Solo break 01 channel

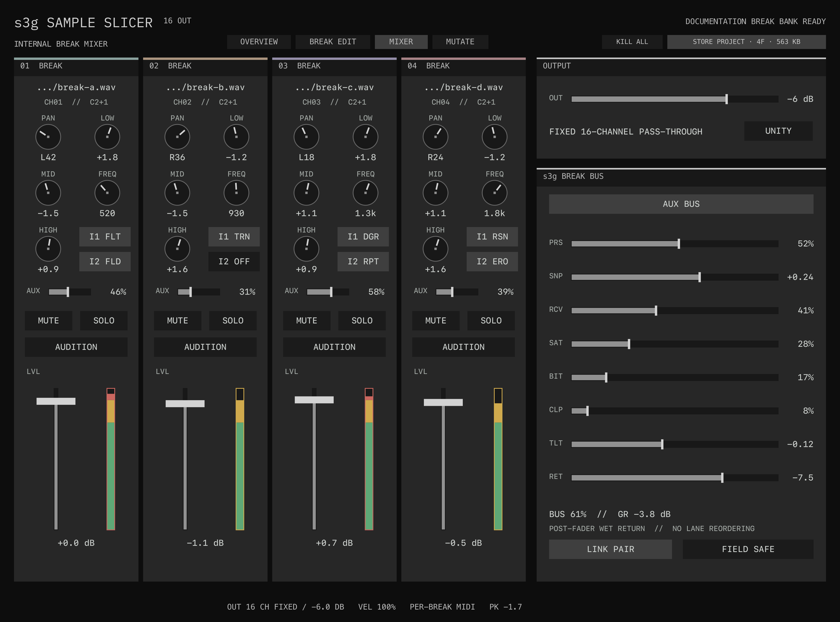(x=104, y=321)
